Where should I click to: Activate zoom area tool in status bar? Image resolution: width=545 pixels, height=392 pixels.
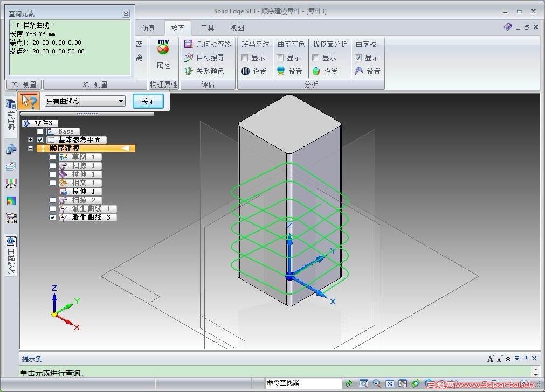click(x=363, y=383)
